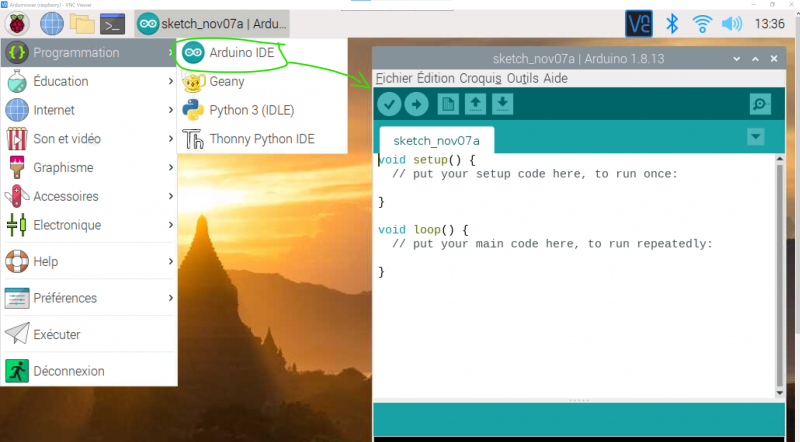800x442 pixels.
Task: Open the Croquis menu in Arduino
Action: tap(480, 79)
